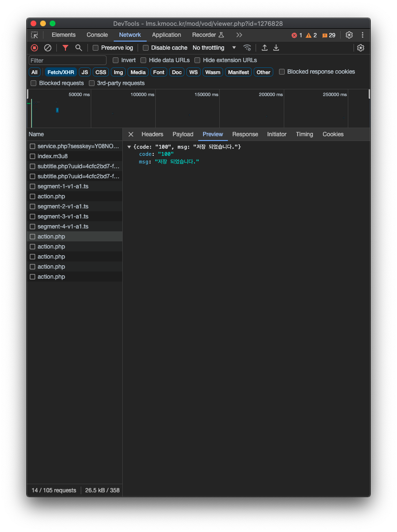Open the No throttling dropdown
This screenshot has height=532, width=397.
(214, 48)
